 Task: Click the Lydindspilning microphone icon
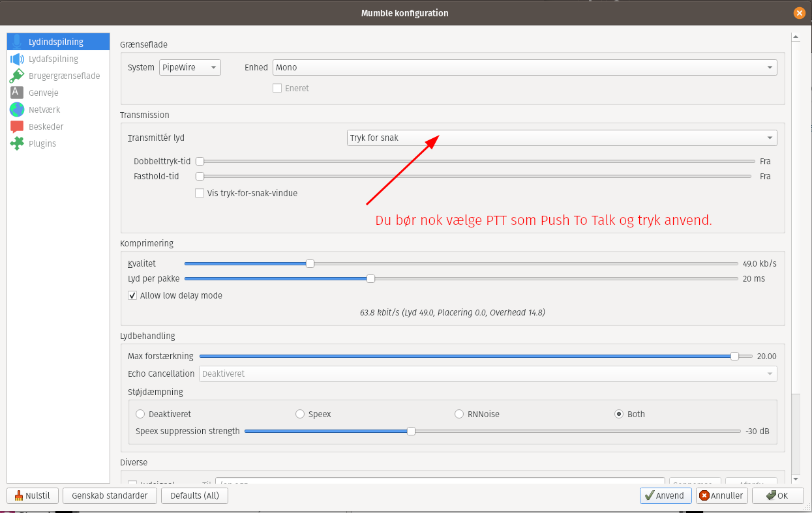pos(17,42)
